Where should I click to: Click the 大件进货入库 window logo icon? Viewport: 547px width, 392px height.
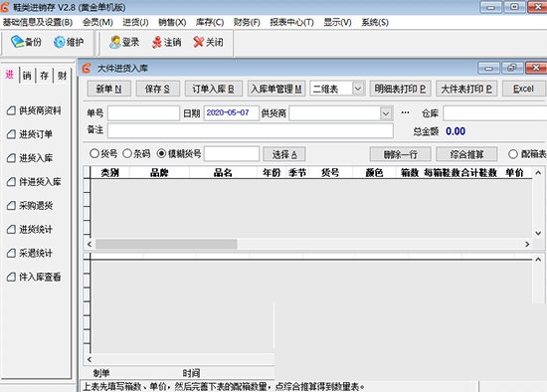click(x=87, y=68)
